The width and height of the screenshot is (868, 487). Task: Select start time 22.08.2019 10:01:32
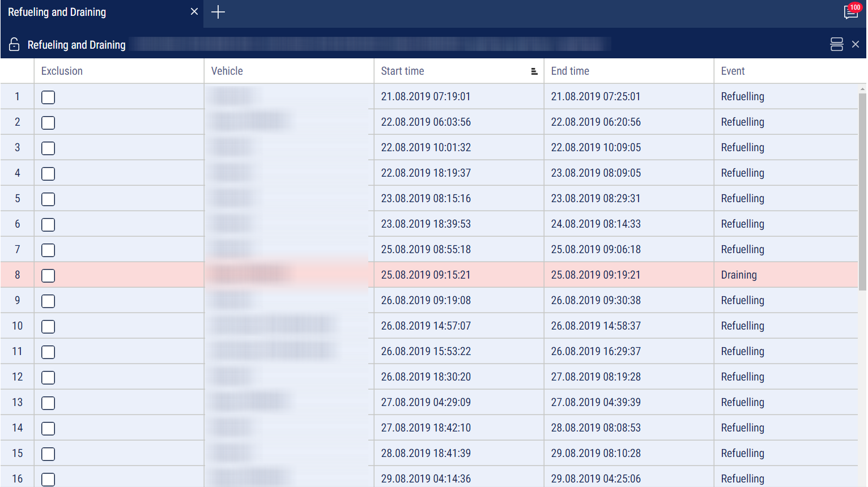pyautogui.click(x=426, y=147)
